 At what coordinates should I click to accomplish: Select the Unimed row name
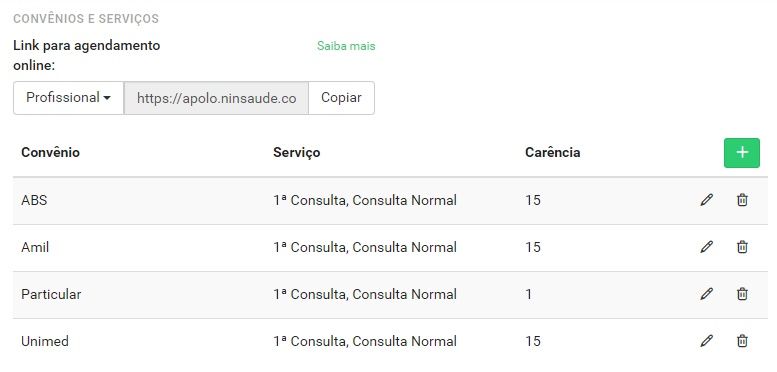tap(45, 341)
